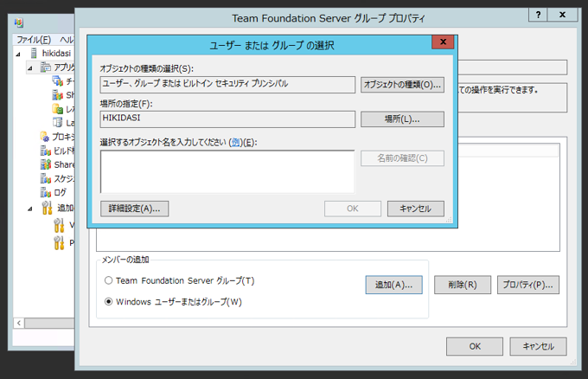Click the プロキシ proxy server icon
This screenshot has width=588, height=379.
coord(45,137)
